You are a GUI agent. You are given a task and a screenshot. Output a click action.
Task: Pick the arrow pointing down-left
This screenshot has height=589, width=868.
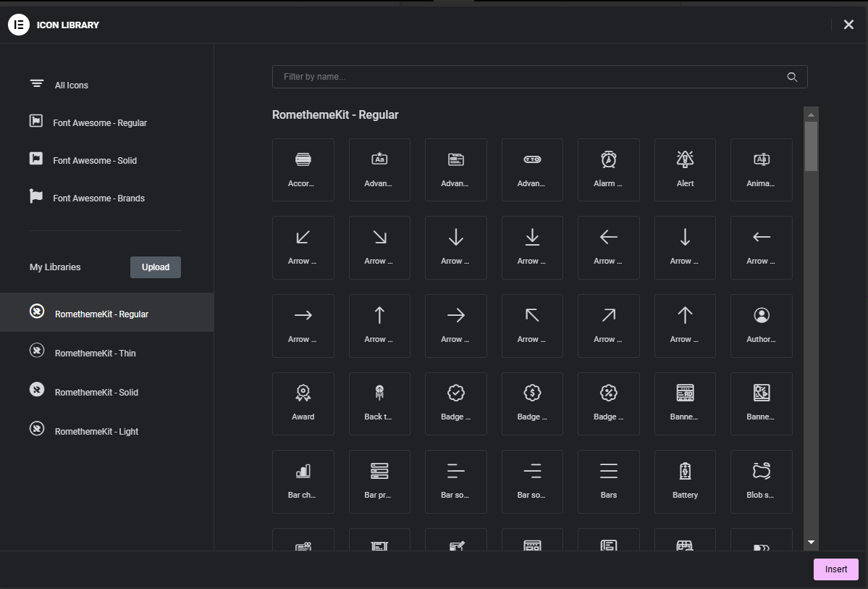click(x=303, y=248)
